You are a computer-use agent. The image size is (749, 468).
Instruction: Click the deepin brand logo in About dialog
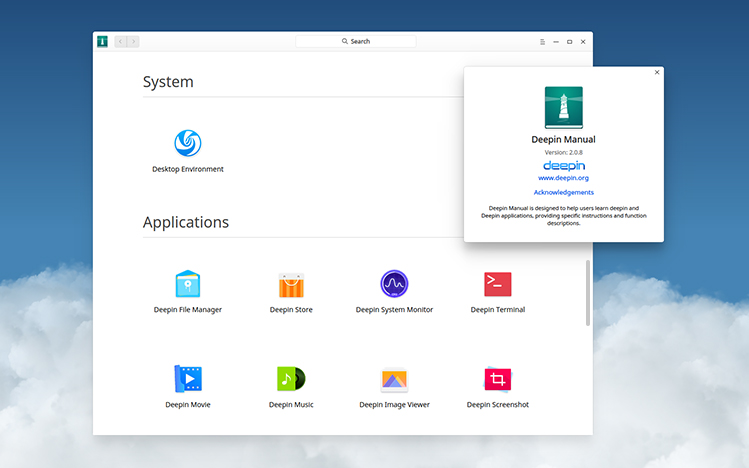pos(564,165)
